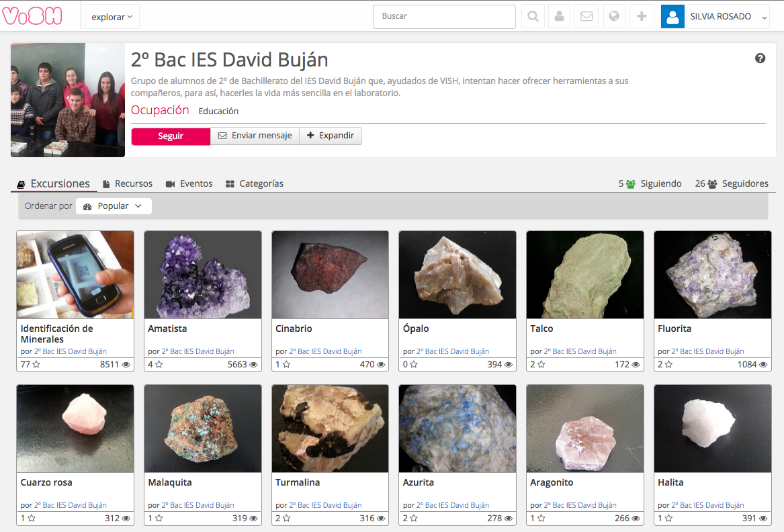Click the 2º Bac IES David Buján heading

230,60
